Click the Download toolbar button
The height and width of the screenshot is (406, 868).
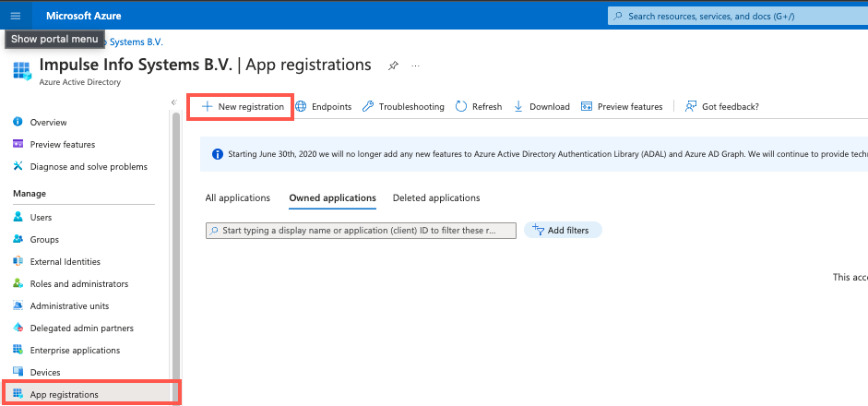(541, 106)
